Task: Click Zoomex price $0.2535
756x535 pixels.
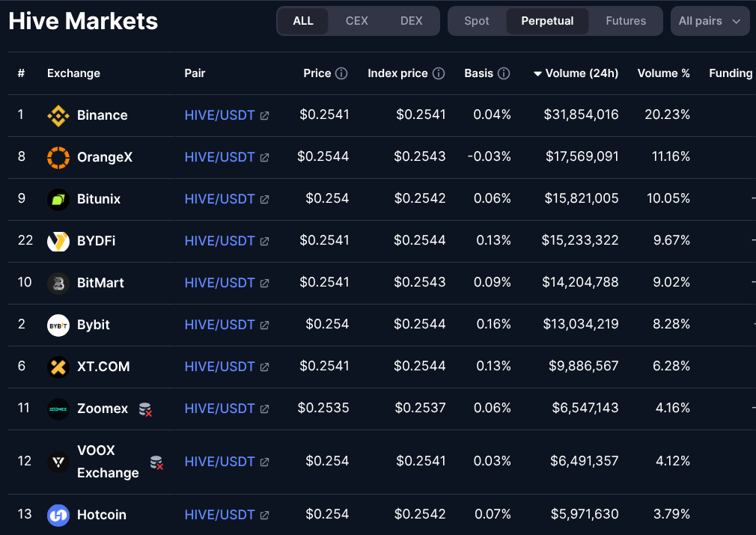Action: [x=323, y=409]
